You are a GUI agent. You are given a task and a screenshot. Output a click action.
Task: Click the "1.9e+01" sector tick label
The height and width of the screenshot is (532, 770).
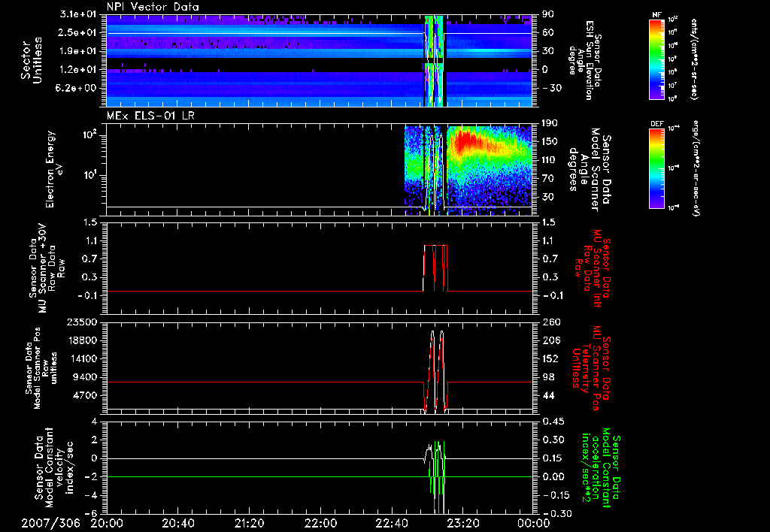[x=78, y=51]
